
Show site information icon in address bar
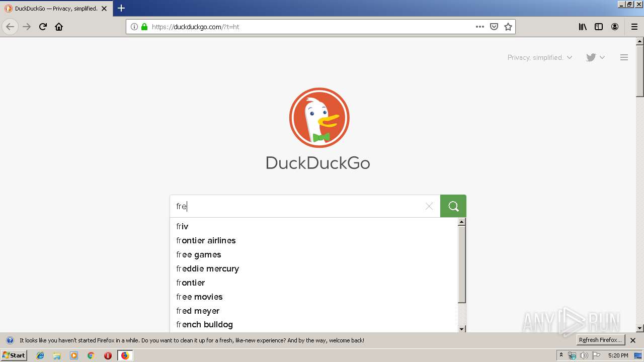[134, 27]
